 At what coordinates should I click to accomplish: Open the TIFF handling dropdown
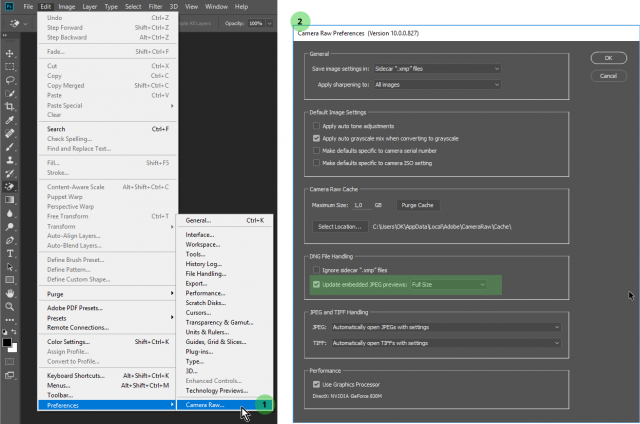click(x=446, y=343)
